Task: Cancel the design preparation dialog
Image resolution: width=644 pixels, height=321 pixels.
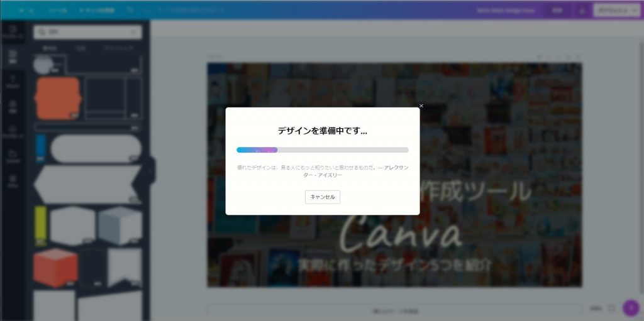Action: pyautogui.click(x=323, y=197)
